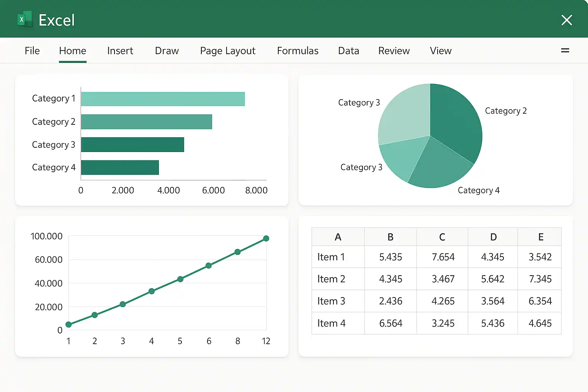Click the active Home tab

pos(72,51)
